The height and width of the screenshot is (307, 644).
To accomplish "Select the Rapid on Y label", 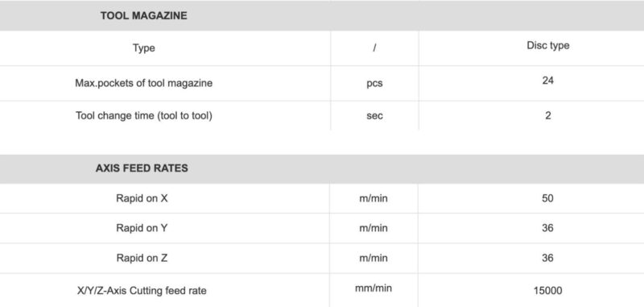I will 142,228.
